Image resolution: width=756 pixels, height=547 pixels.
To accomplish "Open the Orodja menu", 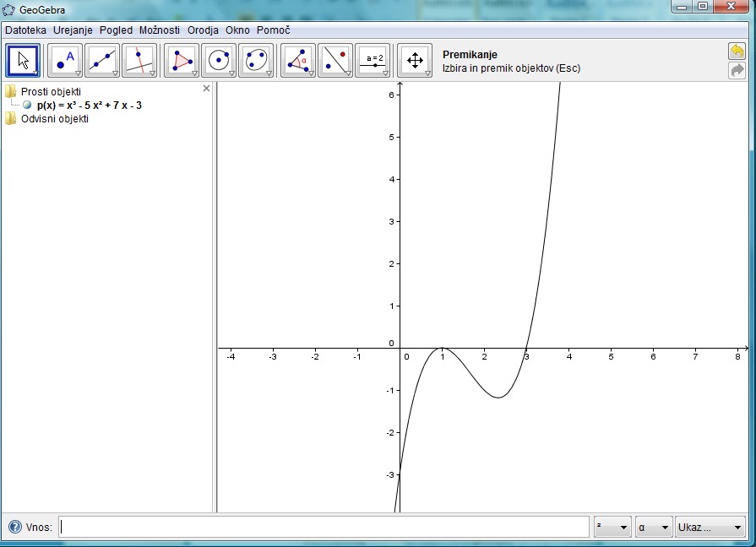I will pyautogui.click(x=204, y=30).
